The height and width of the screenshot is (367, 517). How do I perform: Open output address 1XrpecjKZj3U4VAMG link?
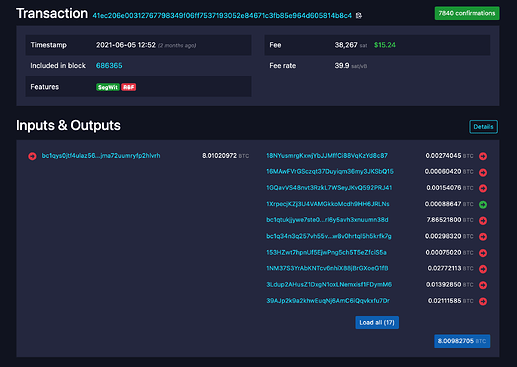328,204
